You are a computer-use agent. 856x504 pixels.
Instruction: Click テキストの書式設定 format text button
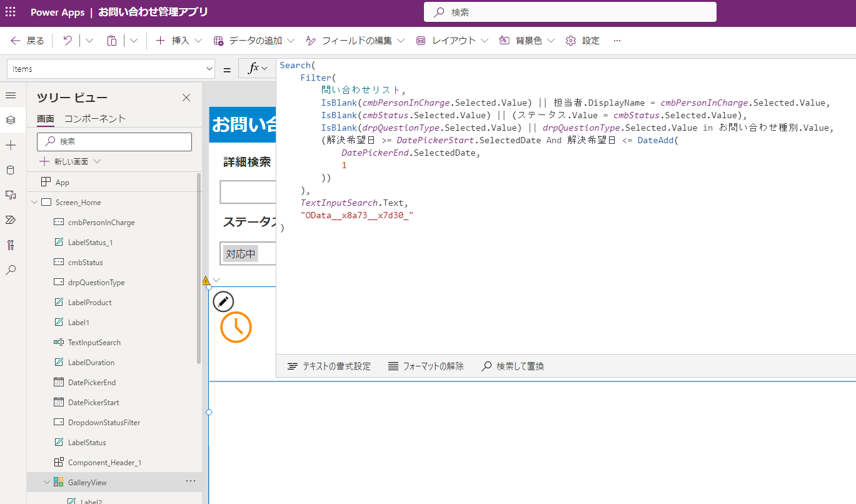[x=330, y=366]
